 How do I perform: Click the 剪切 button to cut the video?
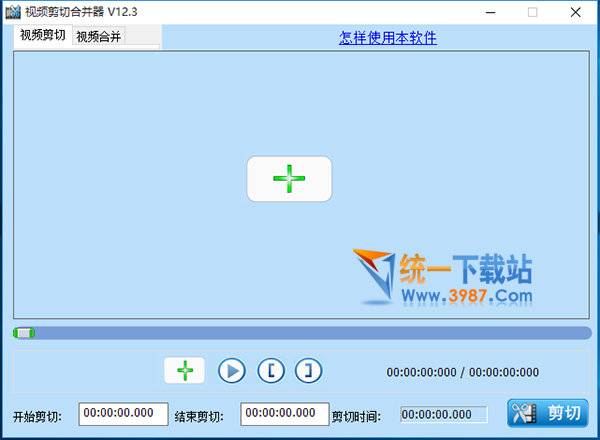coord(547,413)
